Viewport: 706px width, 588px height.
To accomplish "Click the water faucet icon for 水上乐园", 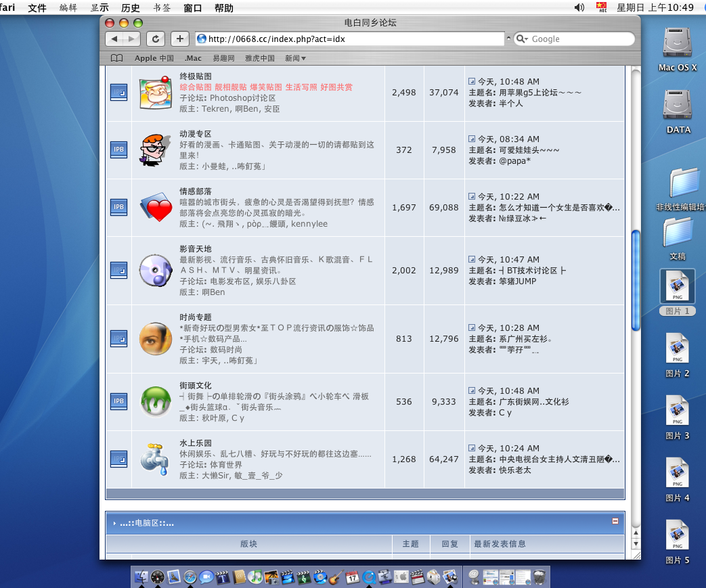I will pyautogui.click(x=155, y=459).
